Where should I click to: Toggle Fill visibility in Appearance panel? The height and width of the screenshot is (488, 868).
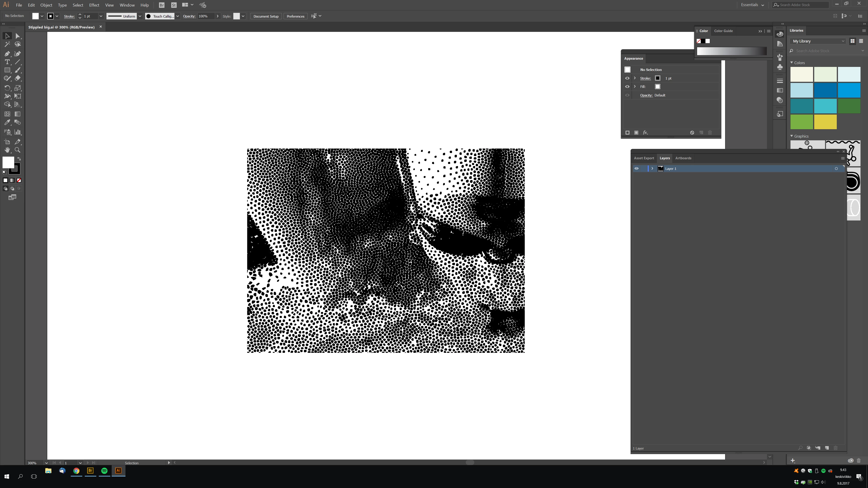[627, 87]
